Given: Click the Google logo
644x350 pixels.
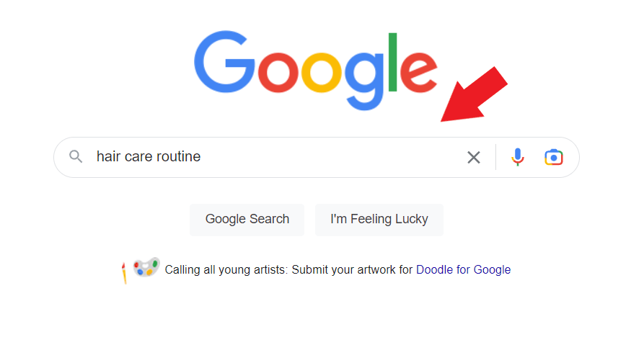Looking at the screenshot, I should [x=315, y=71].
